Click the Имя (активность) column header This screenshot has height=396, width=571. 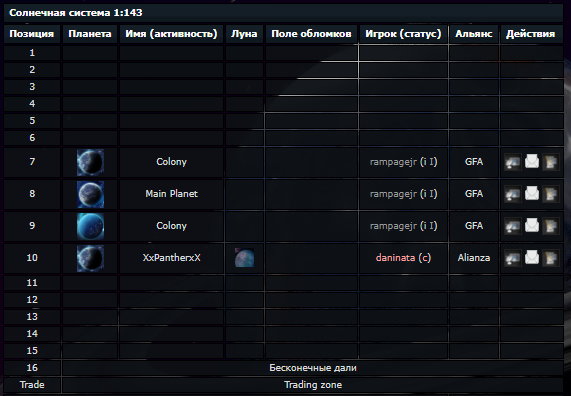(x=171, y=34)
